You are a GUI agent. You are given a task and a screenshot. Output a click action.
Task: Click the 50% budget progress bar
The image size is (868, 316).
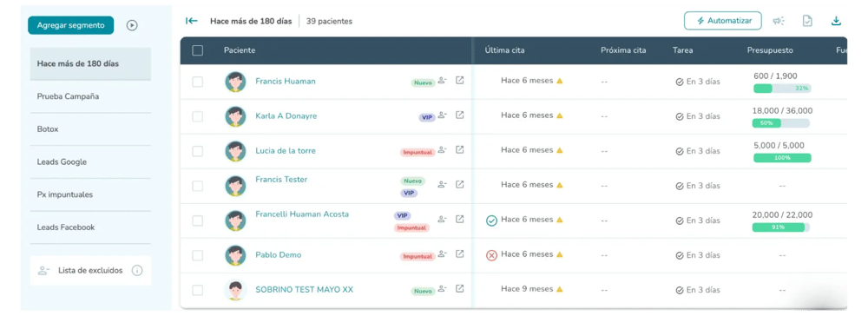(780, 123)
